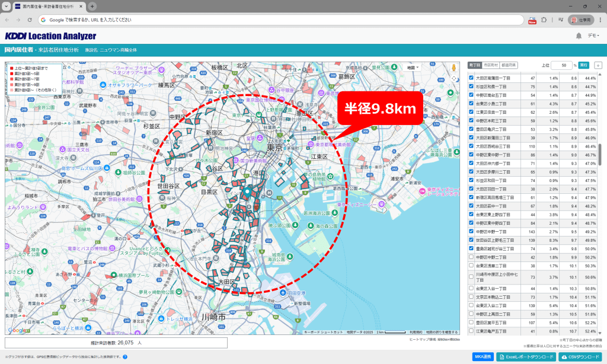
Task: Pick up the Street View pegman icon
Action: pos(454,68)
